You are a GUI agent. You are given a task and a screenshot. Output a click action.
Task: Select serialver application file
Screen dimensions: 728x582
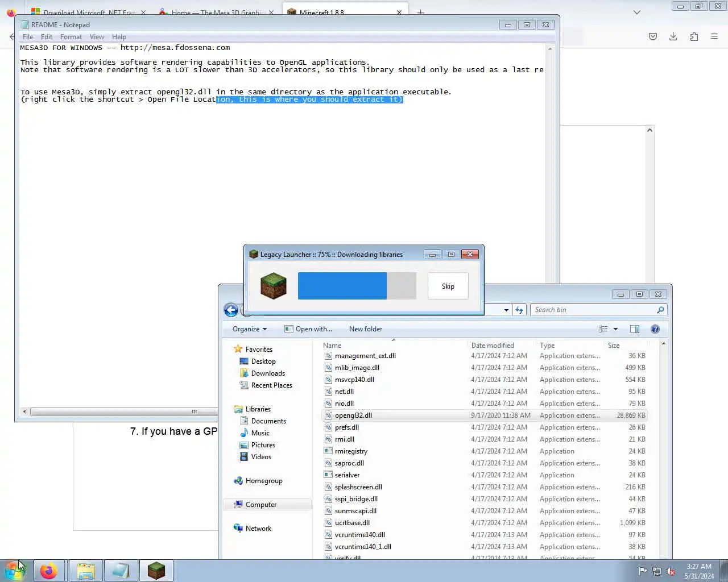click(x=484, y=475)
